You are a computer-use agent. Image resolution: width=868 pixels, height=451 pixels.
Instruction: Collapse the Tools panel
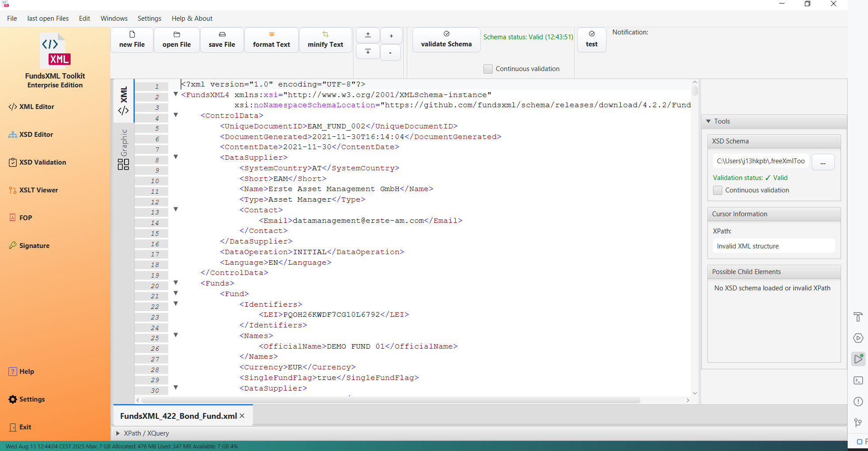tap(709, 121)
